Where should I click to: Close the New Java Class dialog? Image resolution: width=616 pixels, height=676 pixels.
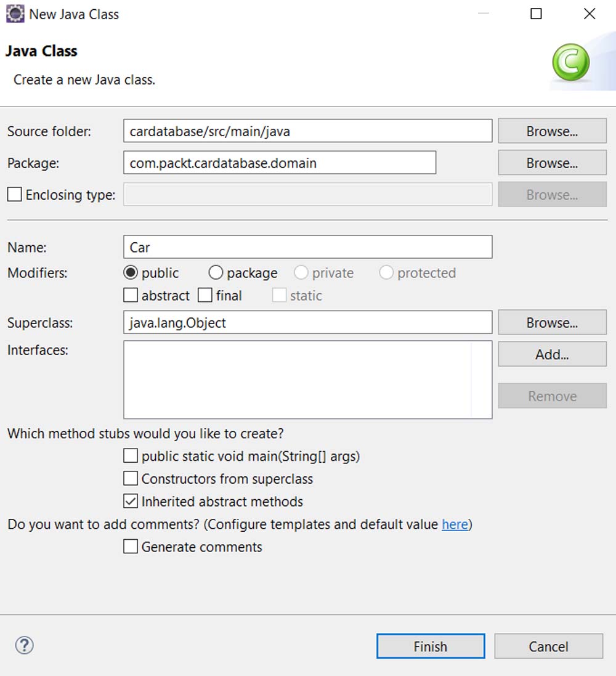click(590, 14)
